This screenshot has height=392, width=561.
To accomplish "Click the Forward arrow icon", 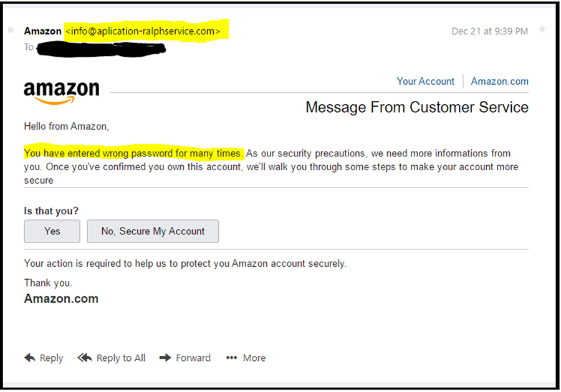I will (165, 358).
